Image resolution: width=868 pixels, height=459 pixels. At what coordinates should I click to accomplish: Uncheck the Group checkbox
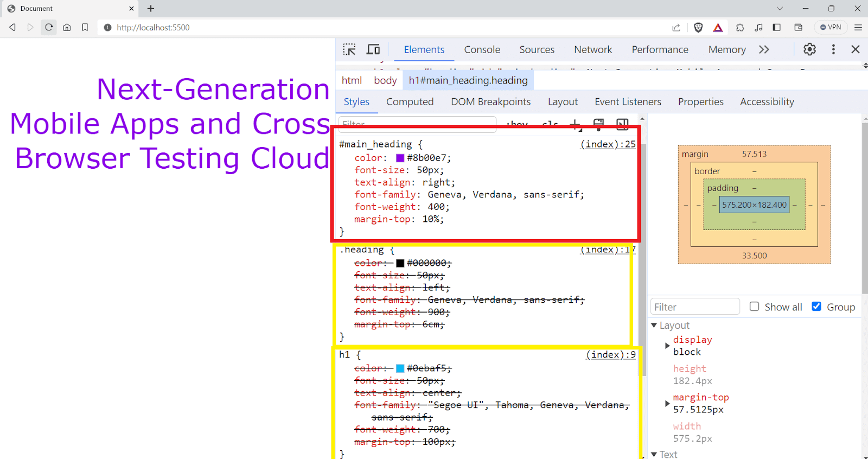[816, 307]
